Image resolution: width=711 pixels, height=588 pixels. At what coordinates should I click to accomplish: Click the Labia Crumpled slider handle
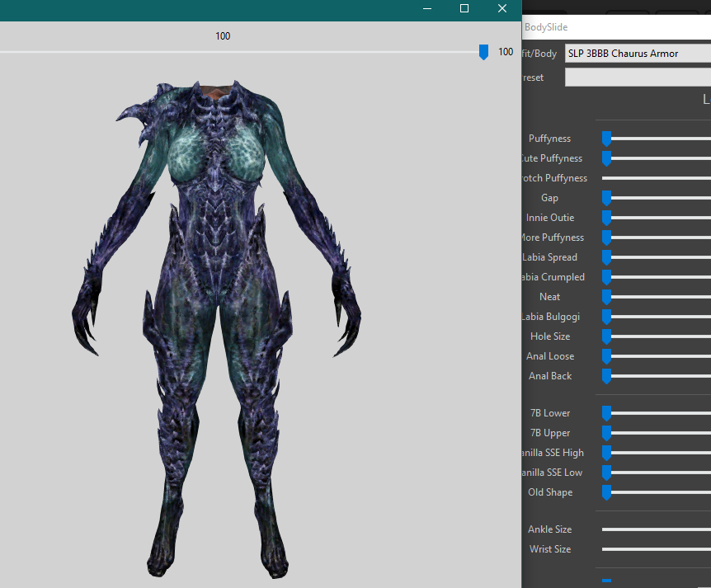(607, 277)
